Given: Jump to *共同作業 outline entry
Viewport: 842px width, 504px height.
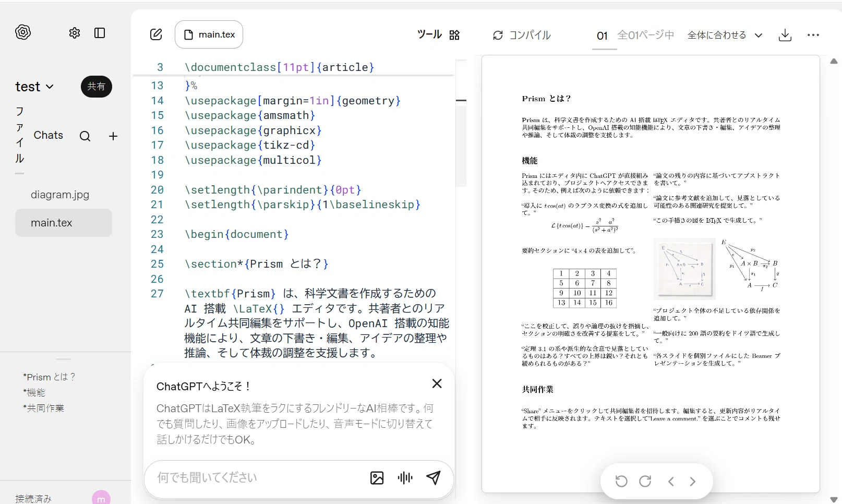Looking at the screenshot, I should pos(43,408).
